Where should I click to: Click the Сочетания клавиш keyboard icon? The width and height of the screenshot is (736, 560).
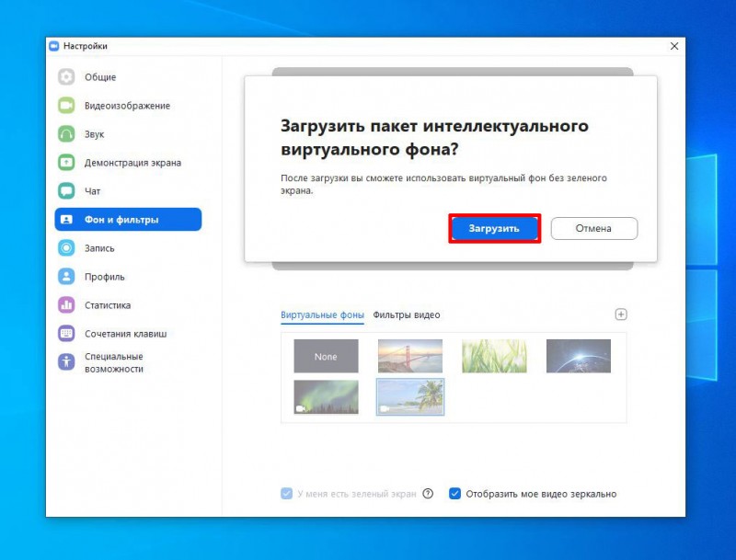pyautogui.click(x=66, y=334)
